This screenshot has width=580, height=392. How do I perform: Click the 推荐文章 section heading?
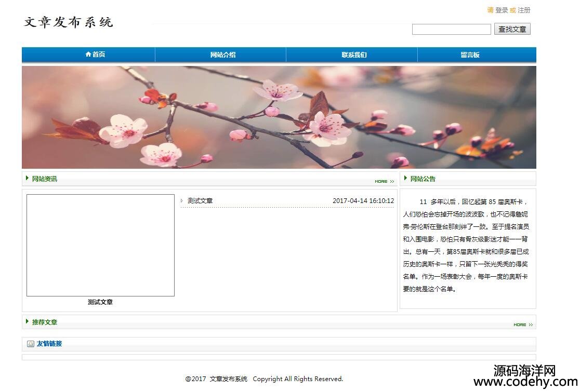44,322
